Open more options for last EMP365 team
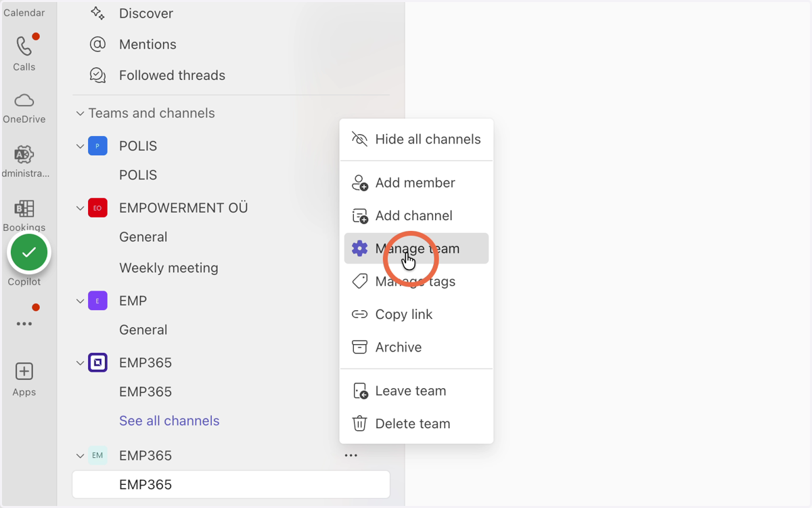Image resolution: width=812 pixels, height=508 pixels. pyautogui.click(x=351, y=456)
